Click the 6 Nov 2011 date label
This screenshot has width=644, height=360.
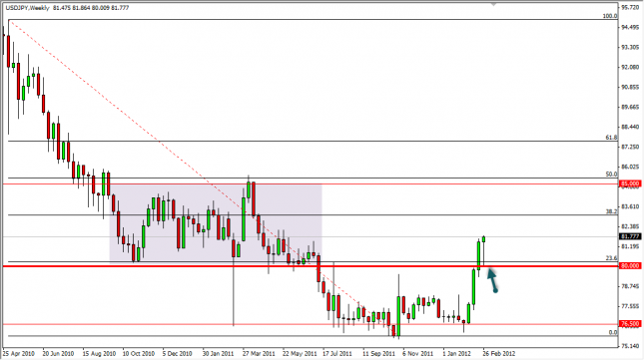[x=417, y=353]
